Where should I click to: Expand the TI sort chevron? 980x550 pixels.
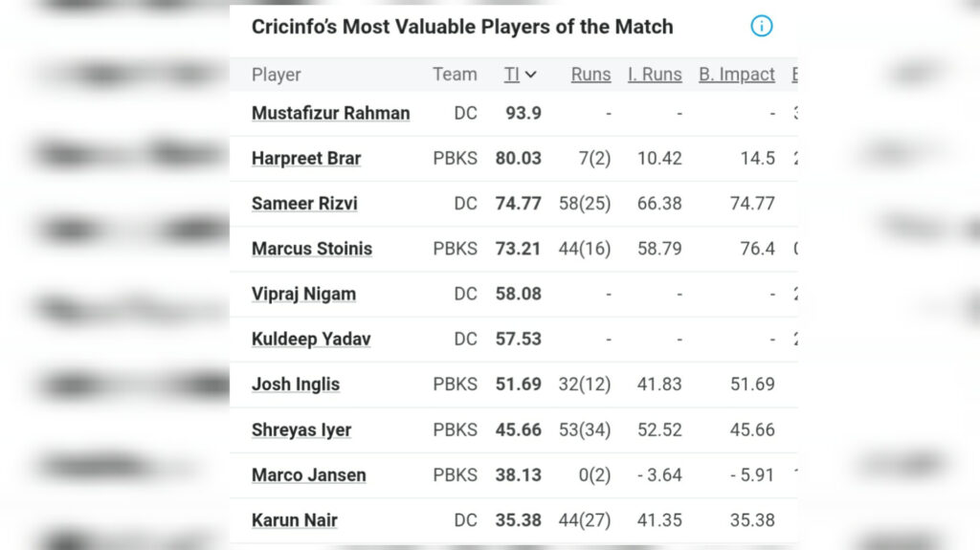(x=530, y=75)
